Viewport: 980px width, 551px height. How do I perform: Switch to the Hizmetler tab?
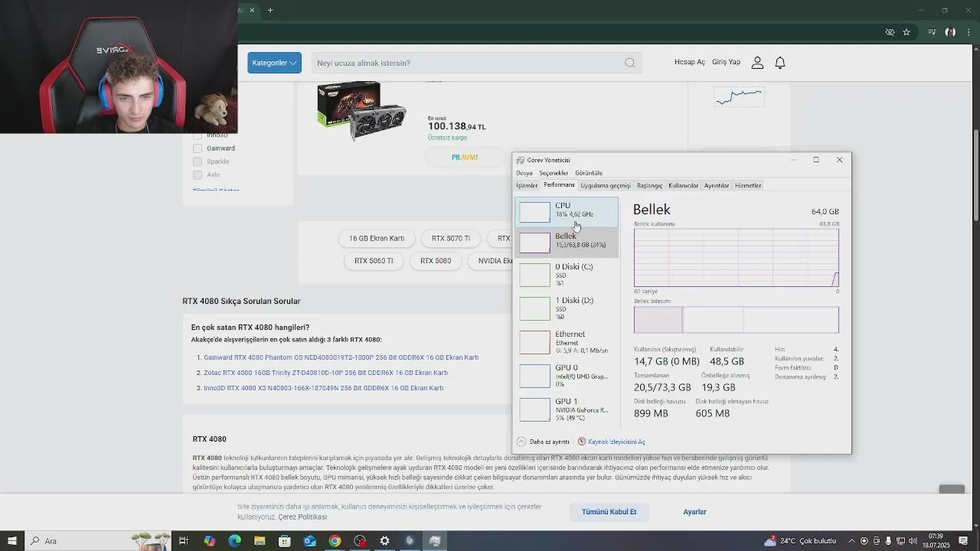[748, 185]
